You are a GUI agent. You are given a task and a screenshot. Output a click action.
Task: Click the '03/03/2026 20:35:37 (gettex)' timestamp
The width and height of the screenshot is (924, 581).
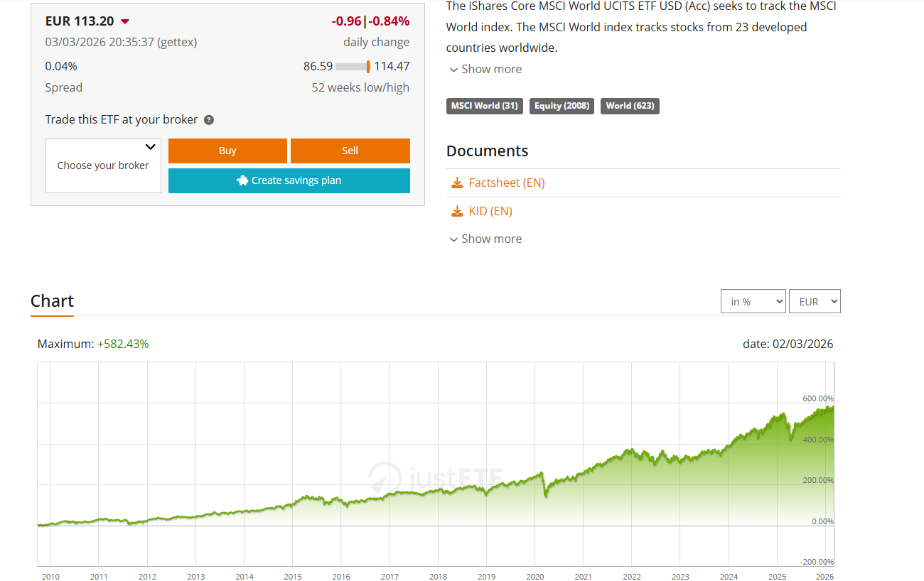pyautogui.click(x=121, y=42)
